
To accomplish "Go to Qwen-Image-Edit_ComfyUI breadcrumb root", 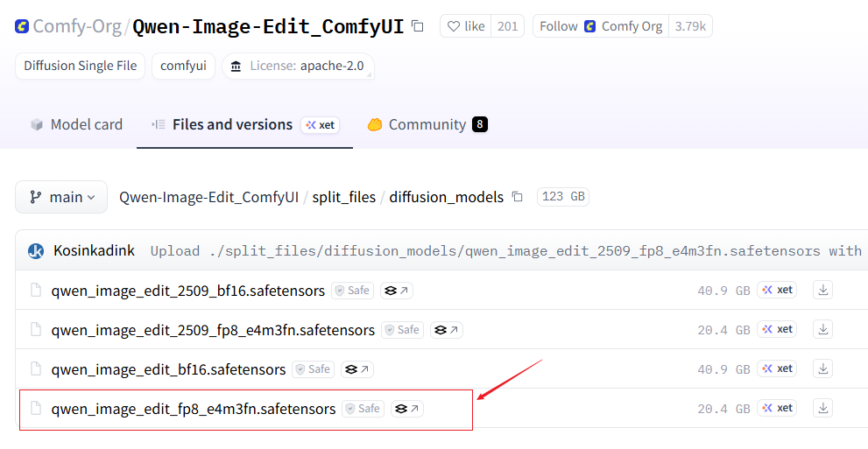I will [208, 197].
